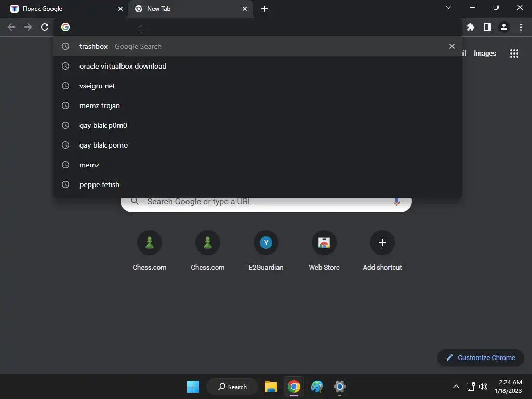Screen dimensions: 532x399
Task: Open second Chess.com shortcut
Action: click(x=208, y=250)
